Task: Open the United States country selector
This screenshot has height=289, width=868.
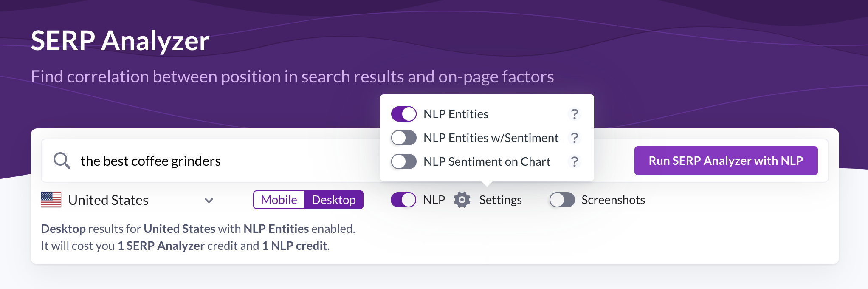Action: [x=109, y=200]
